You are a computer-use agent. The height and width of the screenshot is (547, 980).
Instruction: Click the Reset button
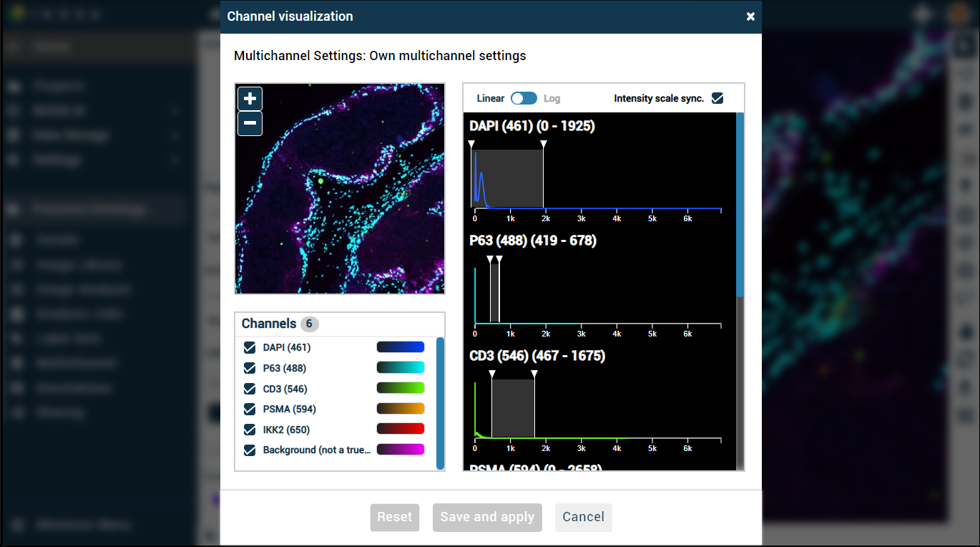click(395, 517)
